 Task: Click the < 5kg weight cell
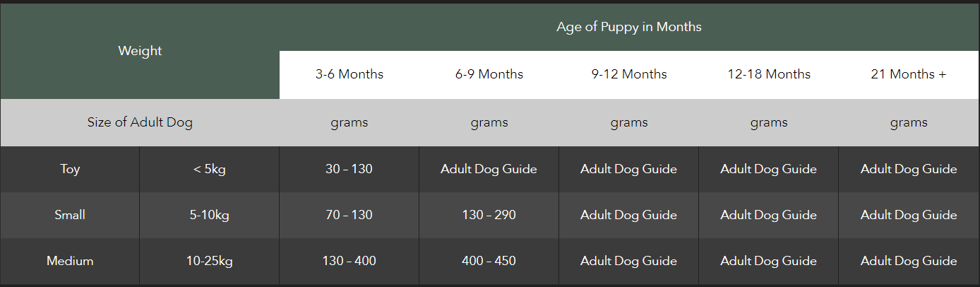(x=210, y=169)
